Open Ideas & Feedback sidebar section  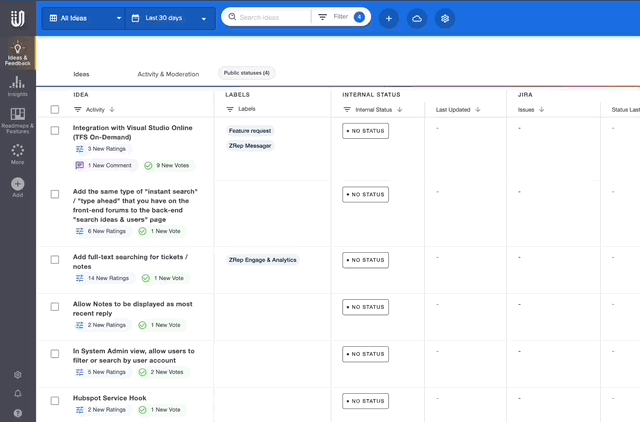click(x=18, y=53)
